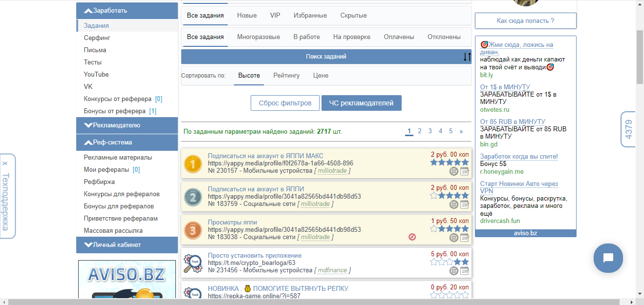Click the Сброс фильтров button

tap(285, 103)
